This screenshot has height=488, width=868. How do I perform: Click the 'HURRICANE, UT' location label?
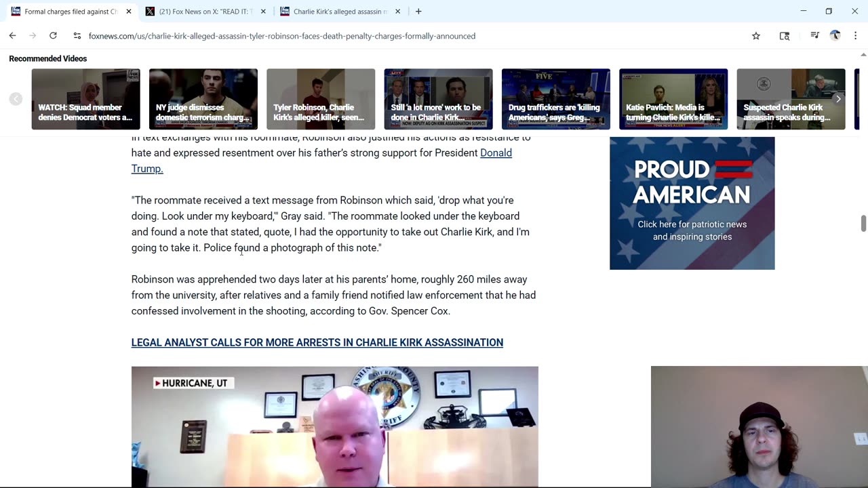pyautogui.click(x=193, y=383)
